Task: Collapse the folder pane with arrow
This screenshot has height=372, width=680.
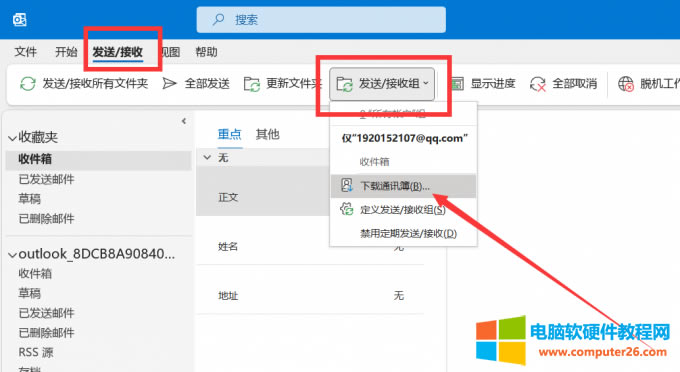Action: point(184,121)
